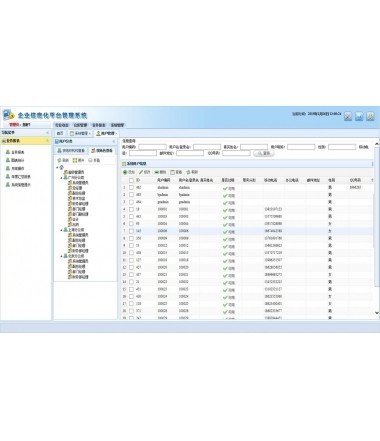Tick the checkbox for grid row 14

coord(131,282)
